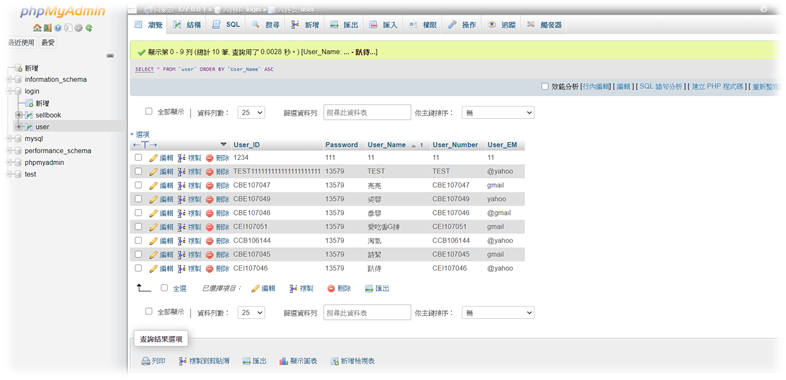Open the top sort by key dropdown

click(x=498, y=113)
